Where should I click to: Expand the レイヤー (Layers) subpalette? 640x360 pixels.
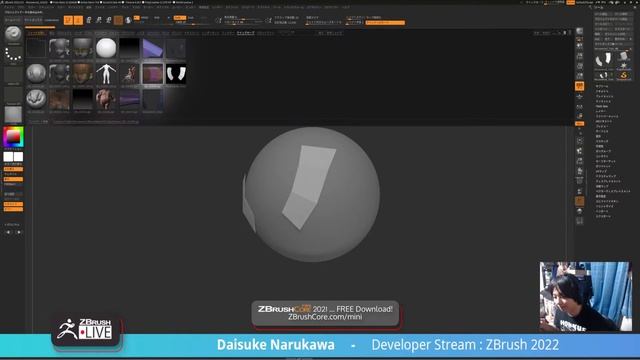click(601, 111)
